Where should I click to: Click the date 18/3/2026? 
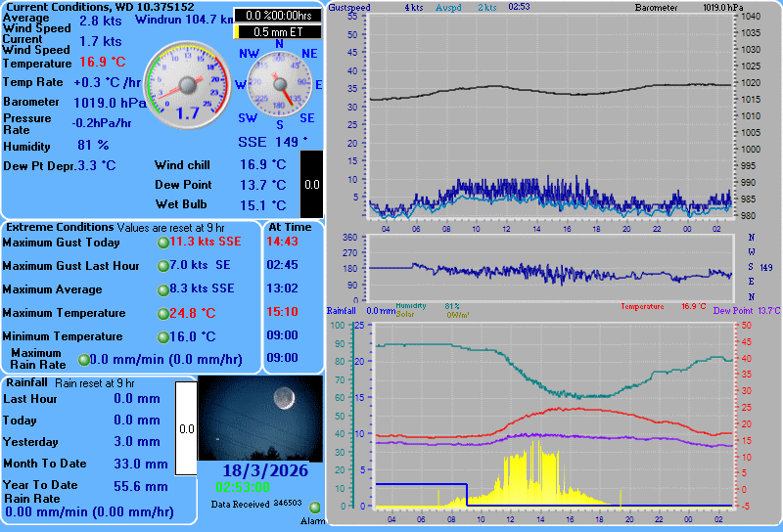[x=259, y=470]
